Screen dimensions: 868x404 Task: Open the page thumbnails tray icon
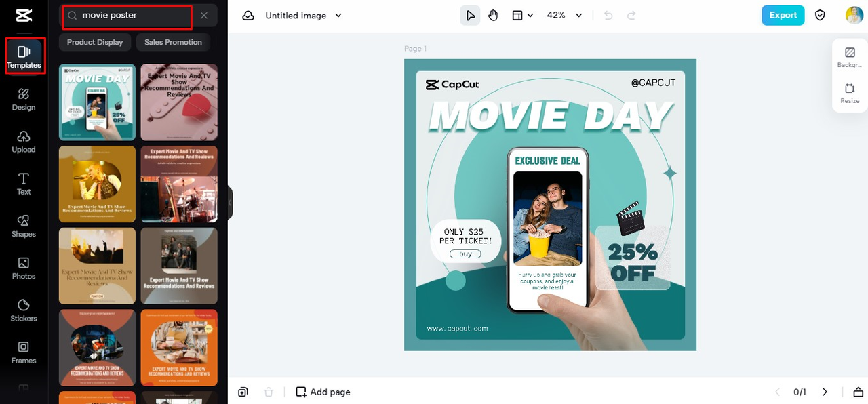858,392
